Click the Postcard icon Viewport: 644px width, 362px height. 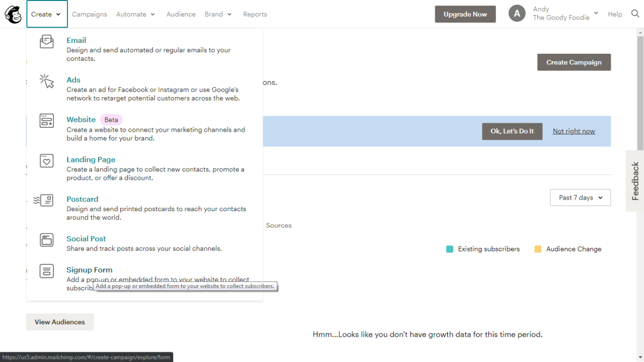click(x=43, y=201)
